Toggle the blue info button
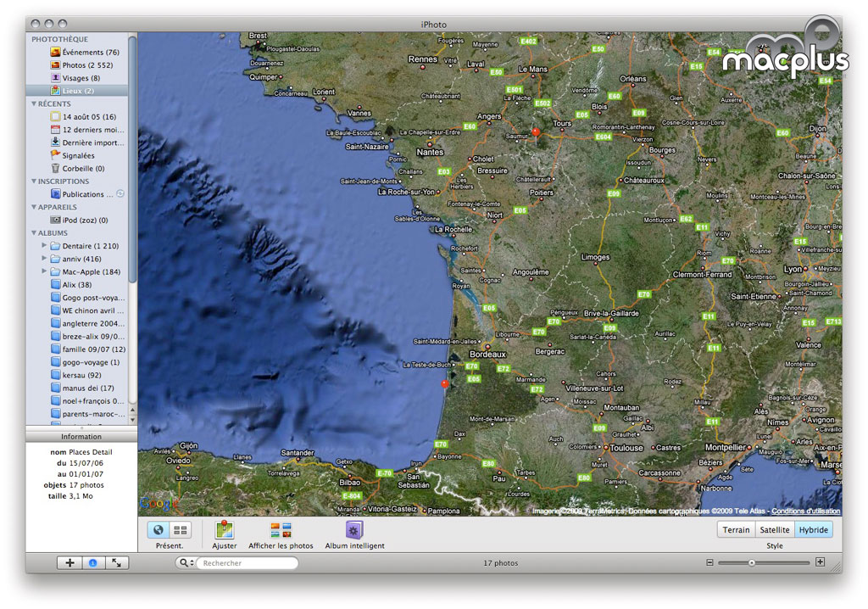This screenshot has height=609, width=868. coord(93,563)
